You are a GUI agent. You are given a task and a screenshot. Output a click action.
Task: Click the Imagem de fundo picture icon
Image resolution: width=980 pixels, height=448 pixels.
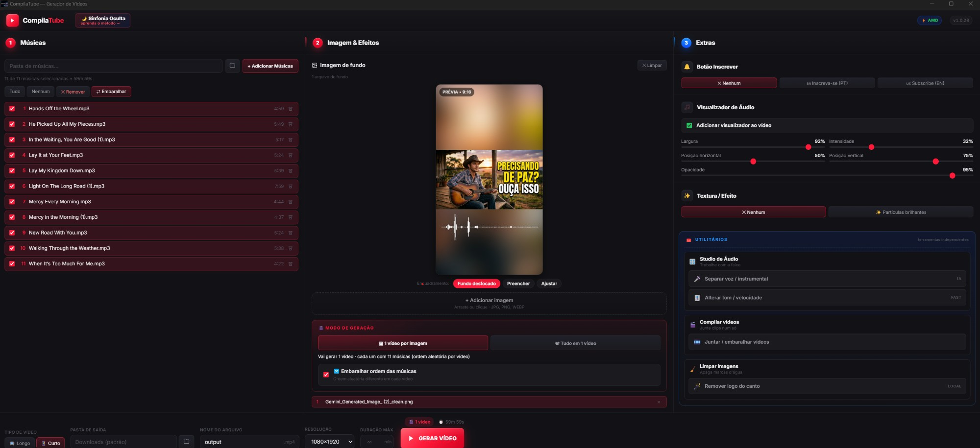(315, 65)
